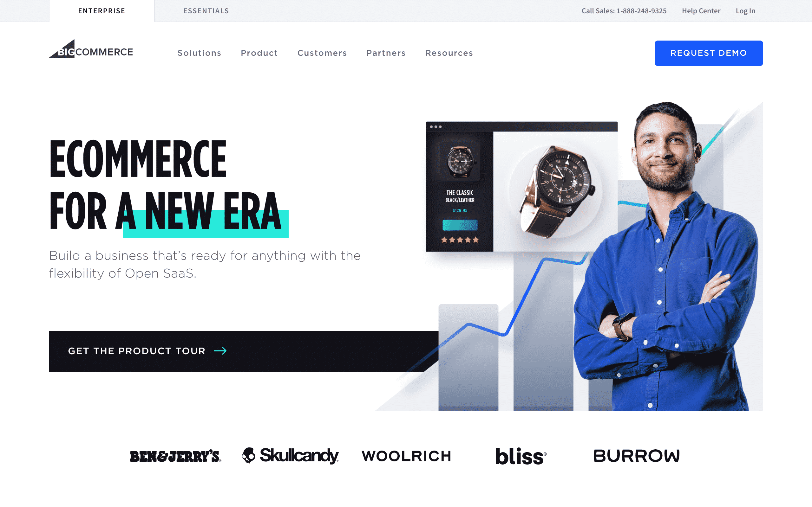Viewport: 812px width, 507px height.
Task: Click GET THE PRODUCT TOUR link
Action: [x=137, y=350]
